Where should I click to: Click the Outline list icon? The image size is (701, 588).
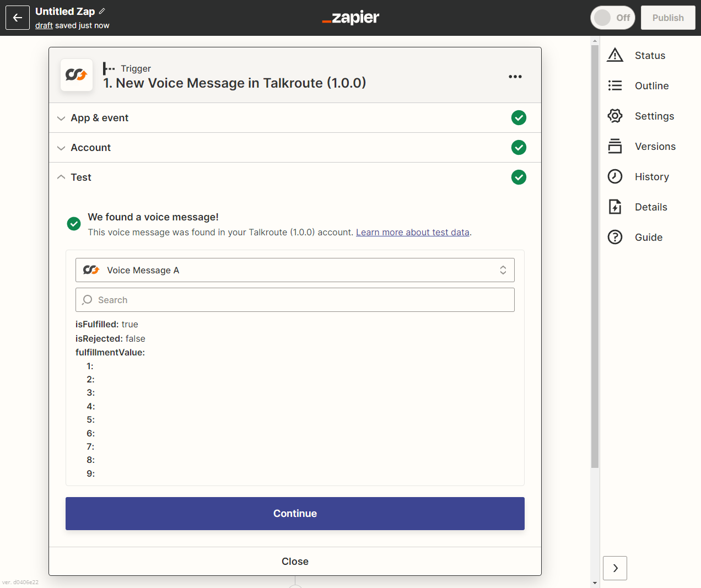(x=615, y=85)
